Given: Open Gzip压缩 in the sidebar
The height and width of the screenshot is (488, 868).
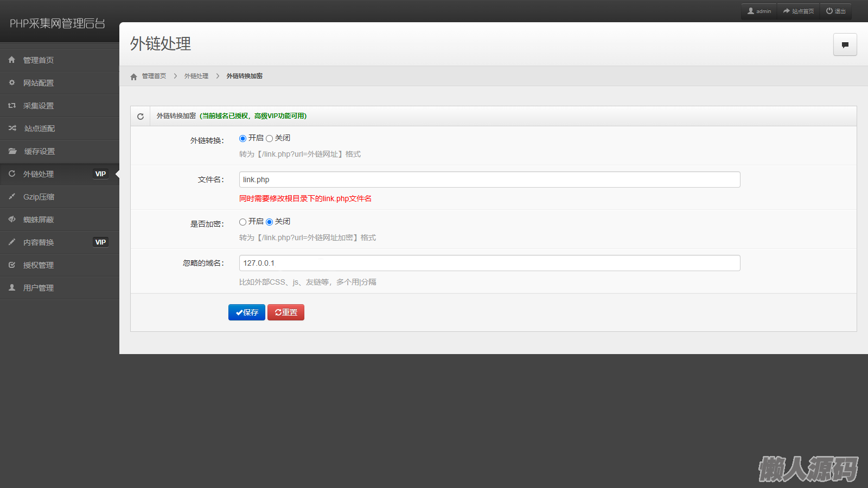Looking at the screenshot, I should pos(60,197).
